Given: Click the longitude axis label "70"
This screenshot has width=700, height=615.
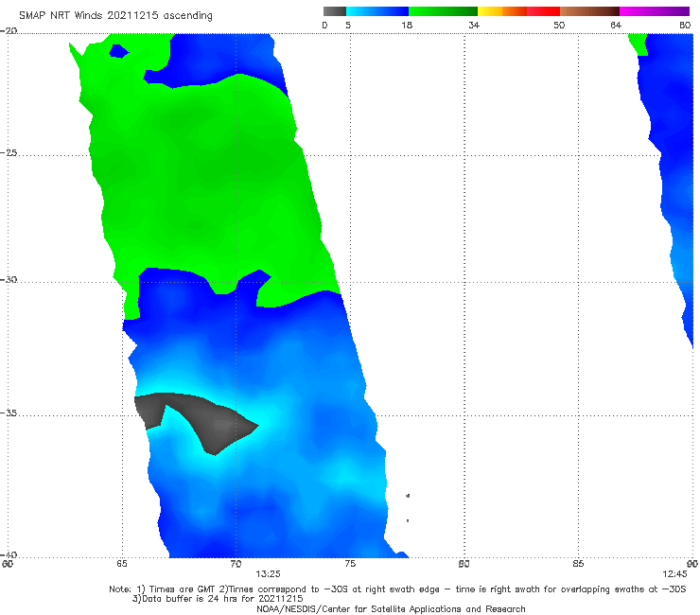Looking at the screenshot, I should 236,564.
